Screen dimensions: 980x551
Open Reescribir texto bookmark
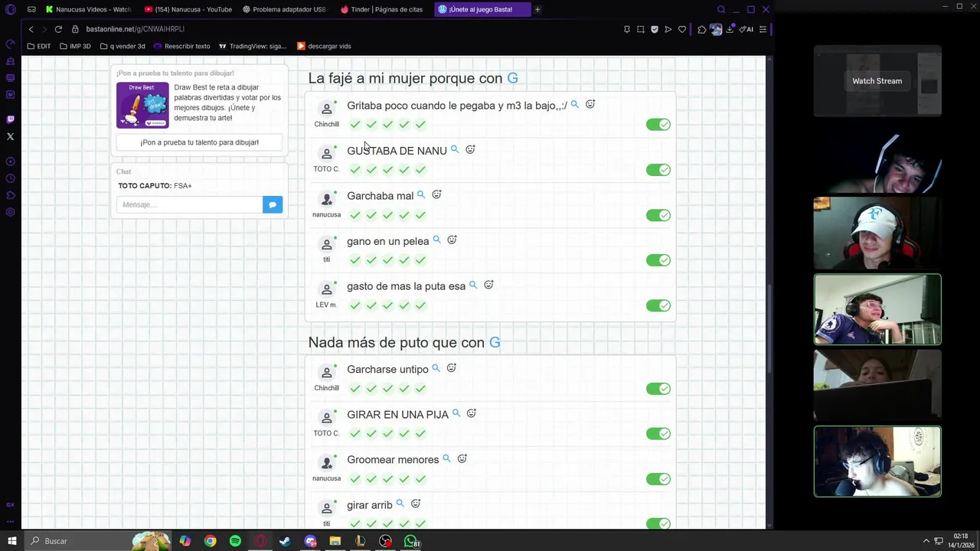182,46
